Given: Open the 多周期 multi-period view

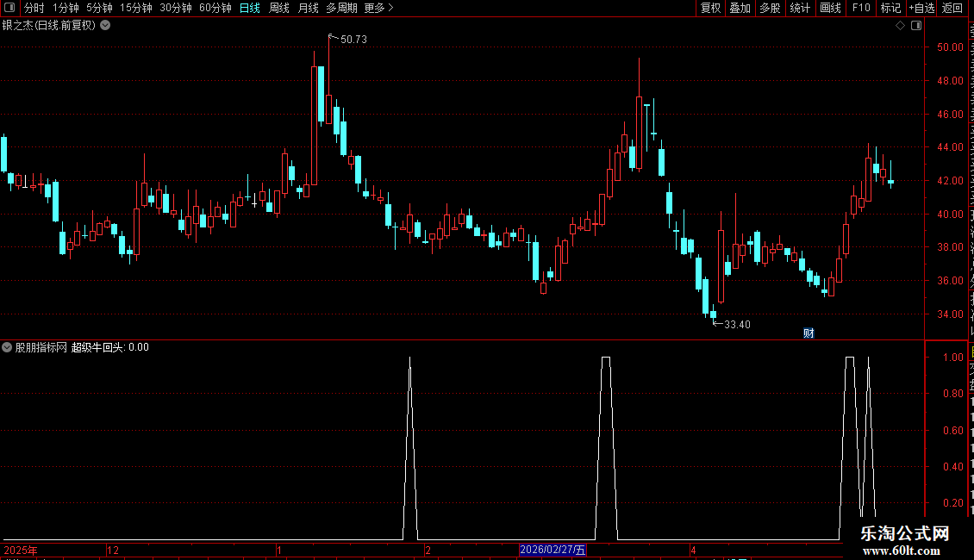Looking at the screenshot, I should pyautogui.click(x=341, y=8).
